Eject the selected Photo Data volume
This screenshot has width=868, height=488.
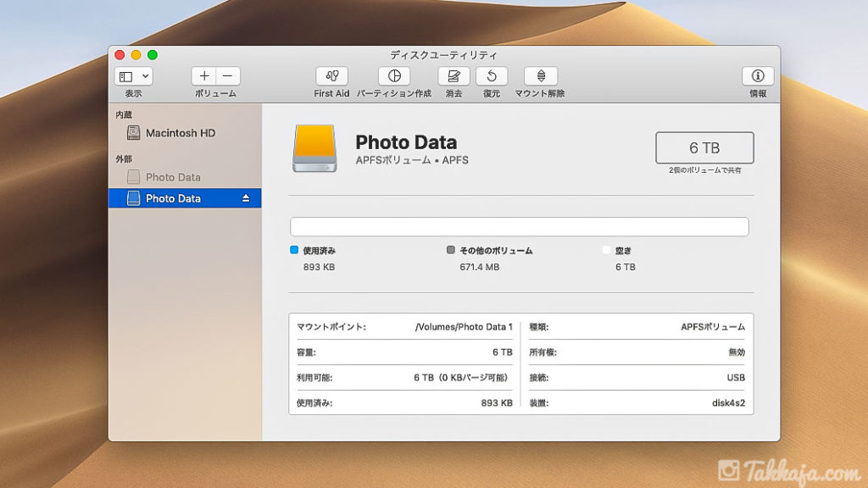(x=246, y=198)
